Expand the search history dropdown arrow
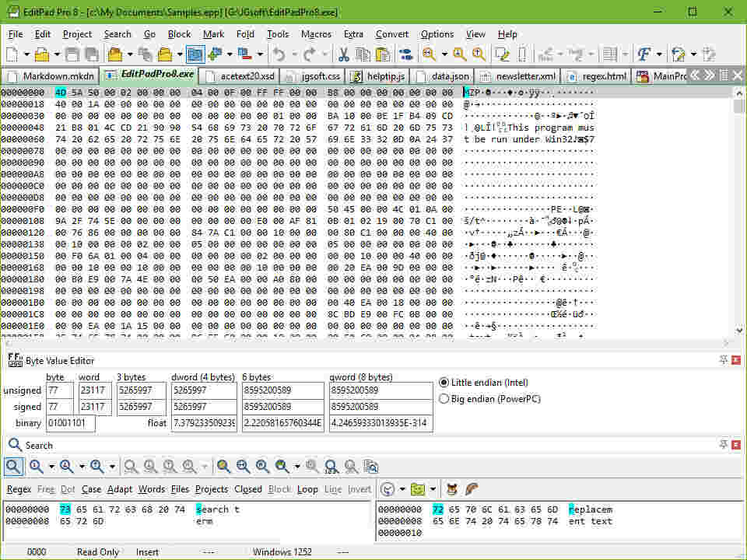Image resolution: width=747 pixels, height=560 pixels. tap(402, 489)
